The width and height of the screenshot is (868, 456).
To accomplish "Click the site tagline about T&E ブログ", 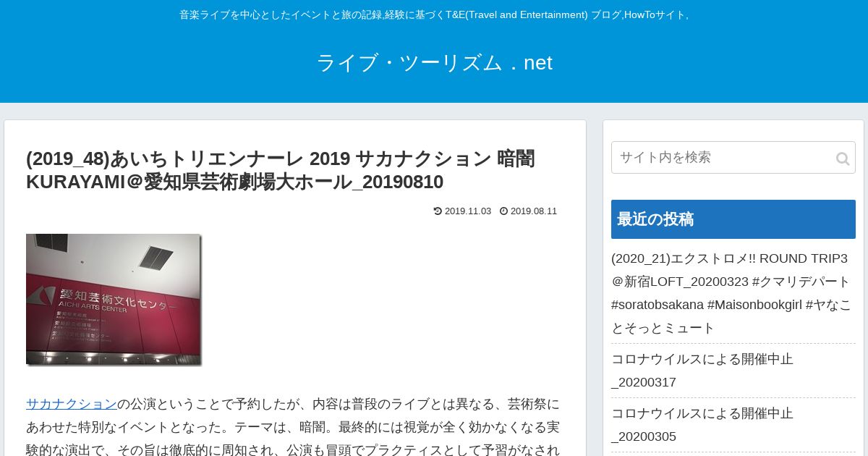I will 434,14.
